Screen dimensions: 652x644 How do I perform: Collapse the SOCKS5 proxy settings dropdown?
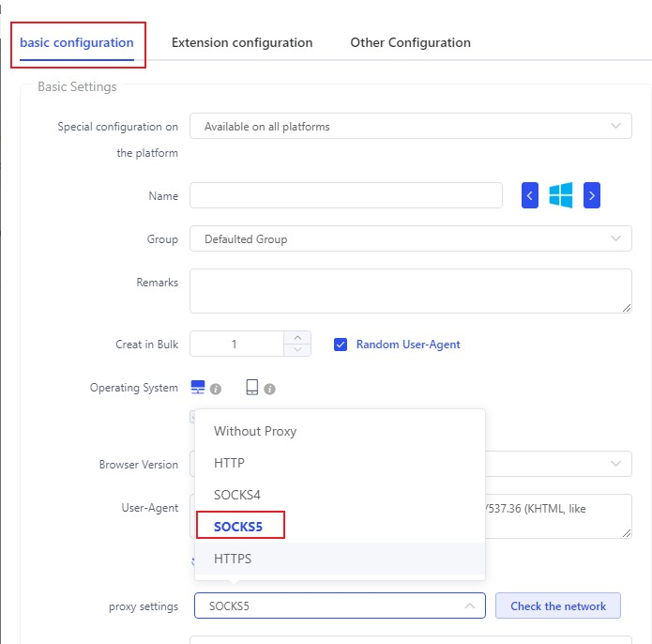[x=469, y=606]
